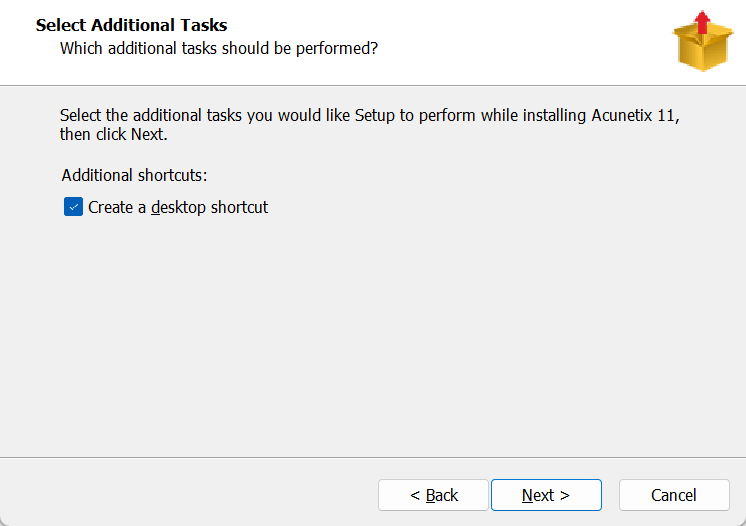Image resolution: width=746 pixels, height=526 pixels.
Task: Click 'Which additional tasks should be performed?' subtitle
Action: 219,47
